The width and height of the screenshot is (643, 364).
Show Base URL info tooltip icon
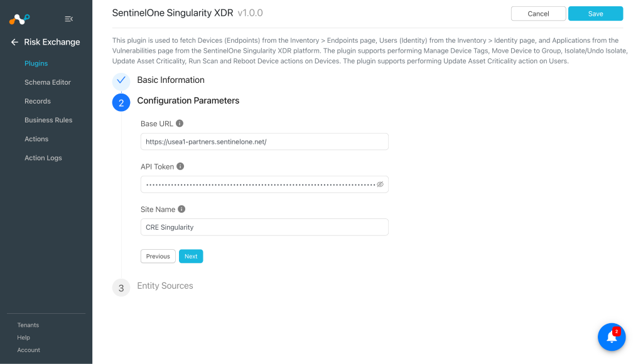180,124
